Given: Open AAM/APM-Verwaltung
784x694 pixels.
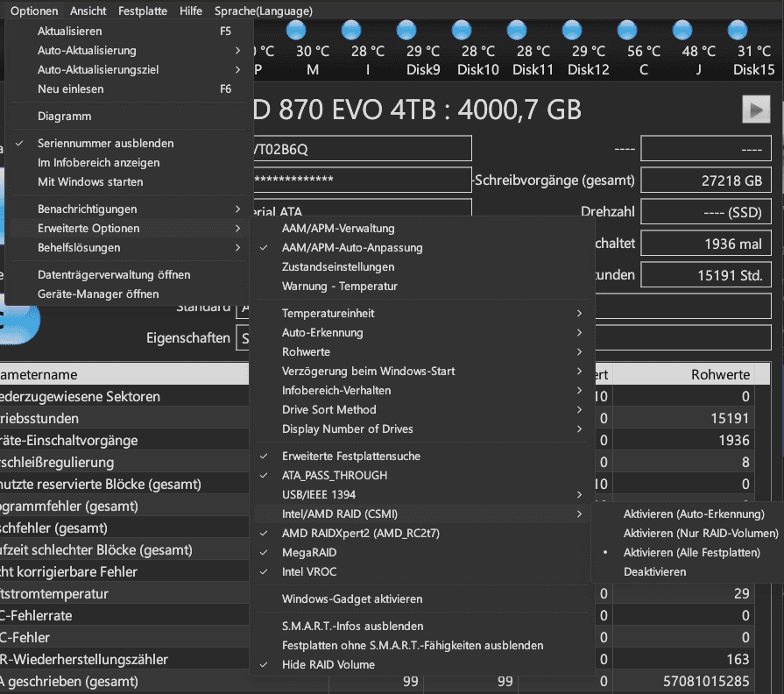Looking at the screenshot, I should (421, 228).
